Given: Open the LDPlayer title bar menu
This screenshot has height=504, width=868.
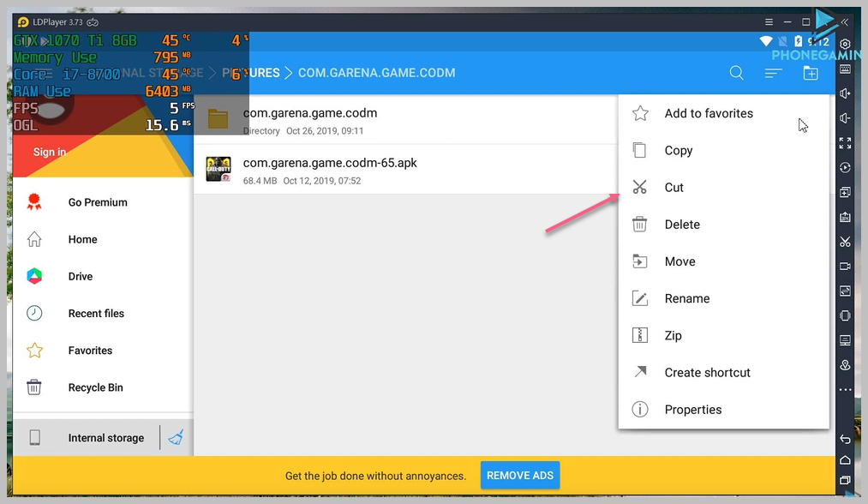Looking at the screenshot, I should click(769, 22).
